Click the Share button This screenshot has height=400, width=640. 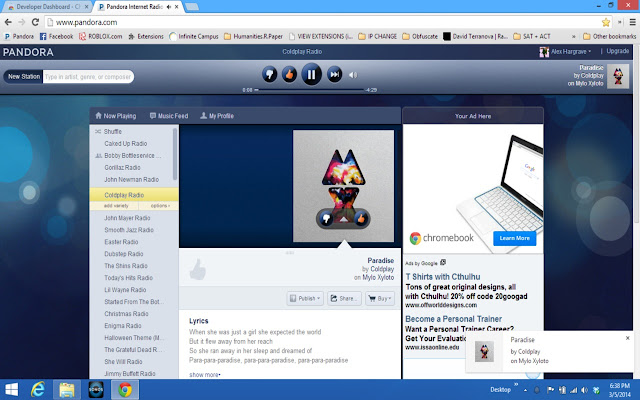coord(344,298)
